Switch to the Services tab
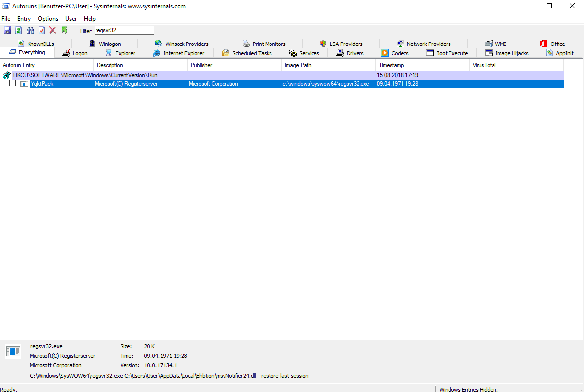Screen dimensions: 584x392 point(304,53)
